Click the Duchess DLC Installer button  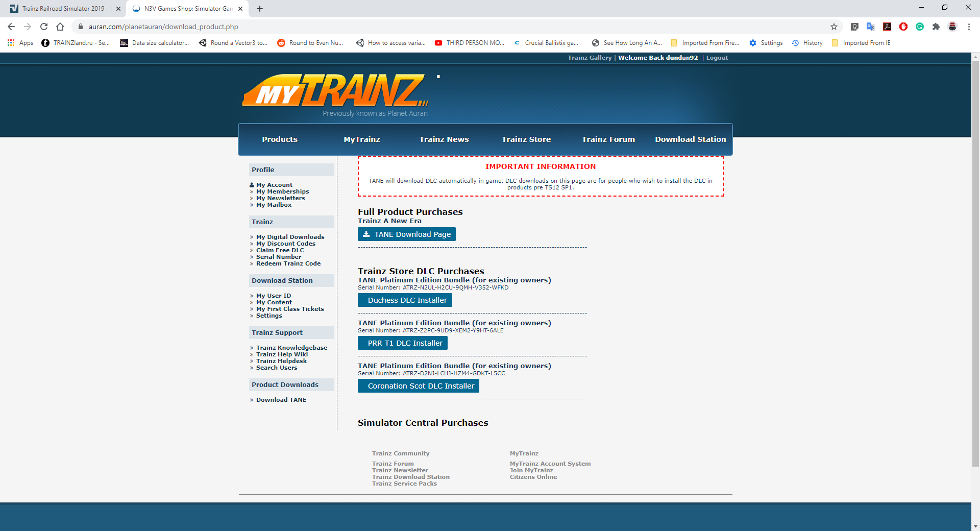coord(405,300)
